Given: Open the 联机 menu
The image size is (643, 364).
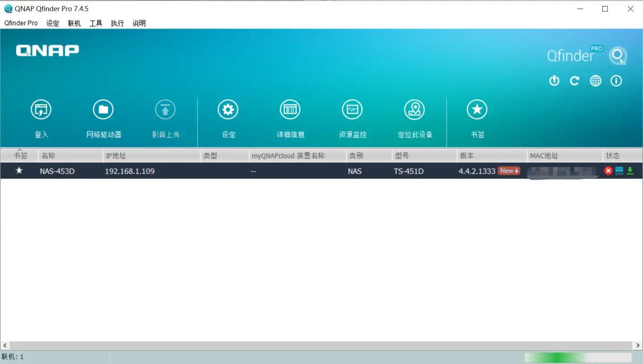Looking at the screenshot, I should click(x=74, y=23).
